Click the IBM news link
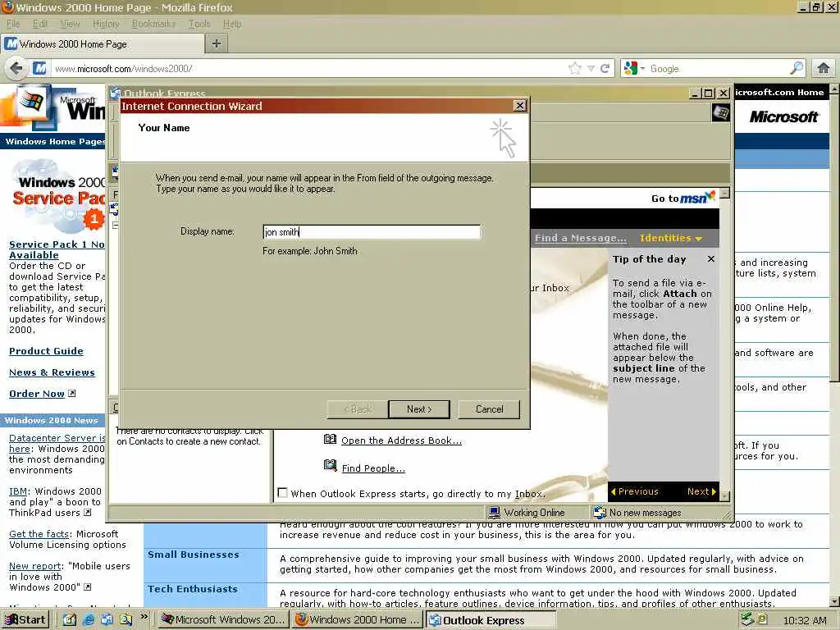This screenshot has height=630, width=840. click(x=18, y=491)
